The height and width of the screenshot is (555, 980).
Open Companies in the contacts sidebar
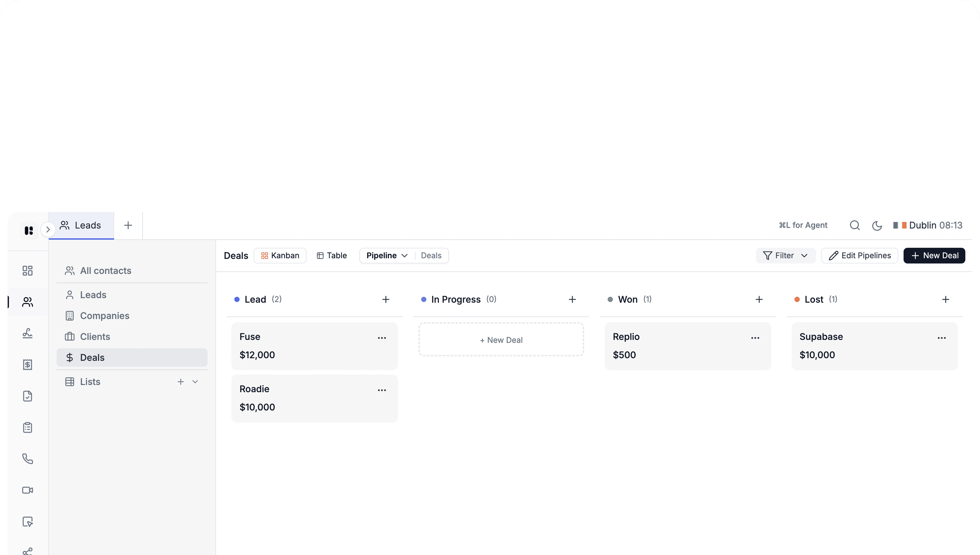pos(105,316)
